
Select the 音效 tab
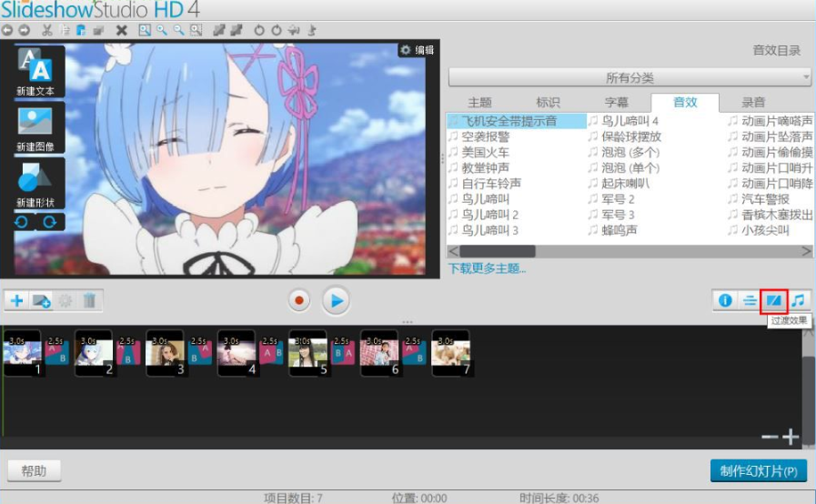pyautogui.click(x=685, y=103)
